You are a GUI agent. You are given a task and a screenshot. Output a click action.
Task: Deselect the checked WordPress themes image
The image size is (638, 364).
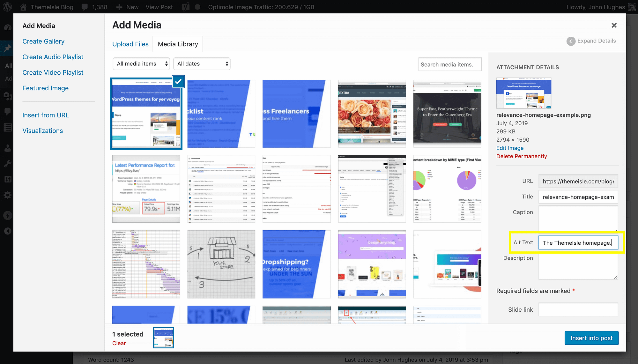coord(178,81)
